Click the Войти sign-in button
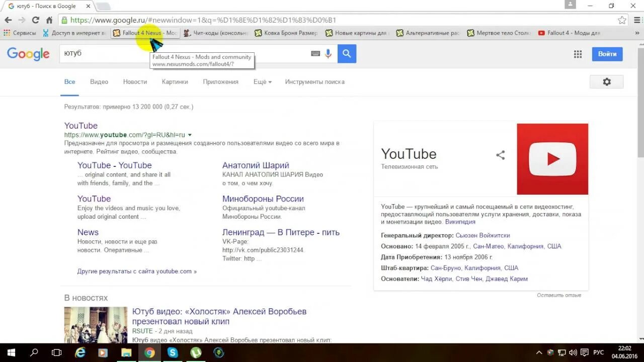Viewport: 644px width, 362px height. pos(607,54)
